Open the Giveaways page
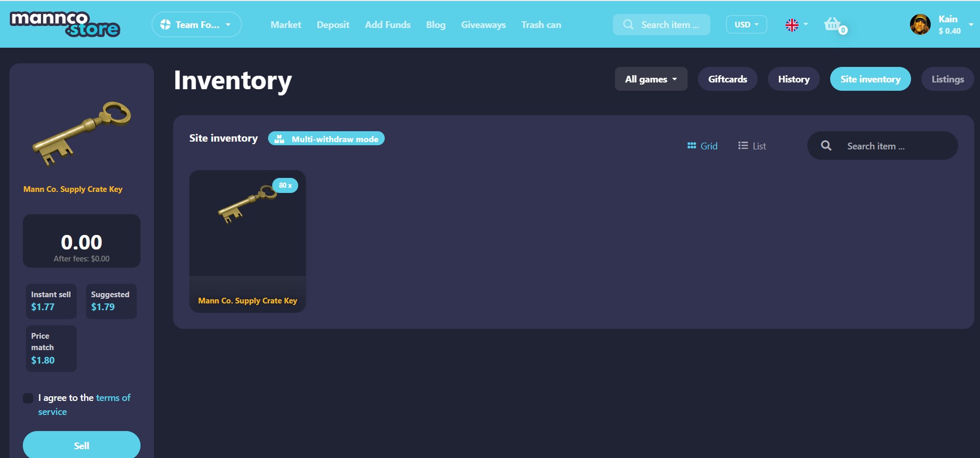980x458 pixels. click(x=483, y=24)
